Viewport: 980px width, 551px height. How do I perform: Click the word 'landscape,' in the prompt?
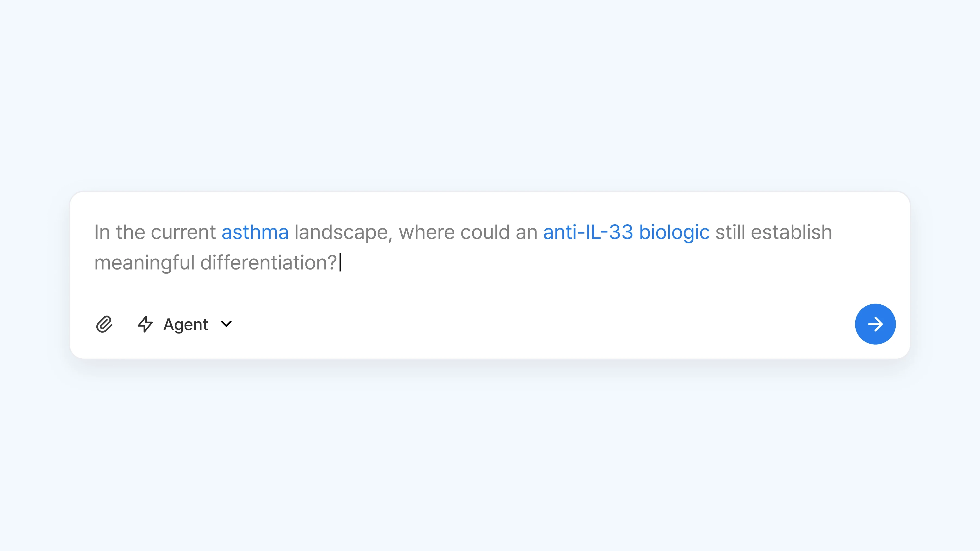pyautogui.click(x=344, y=232)
